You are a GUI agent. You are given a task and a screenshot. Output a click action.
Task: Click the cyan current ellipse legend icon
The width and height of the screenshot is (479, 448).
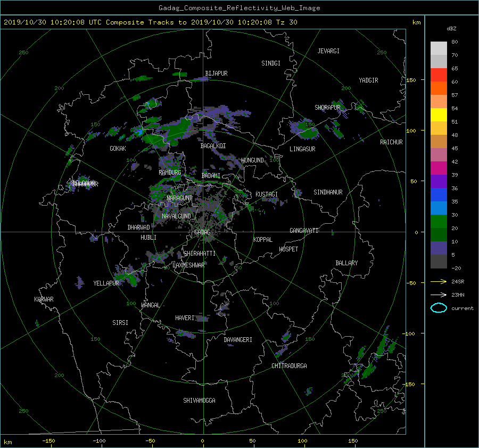[x=439, y=308]
